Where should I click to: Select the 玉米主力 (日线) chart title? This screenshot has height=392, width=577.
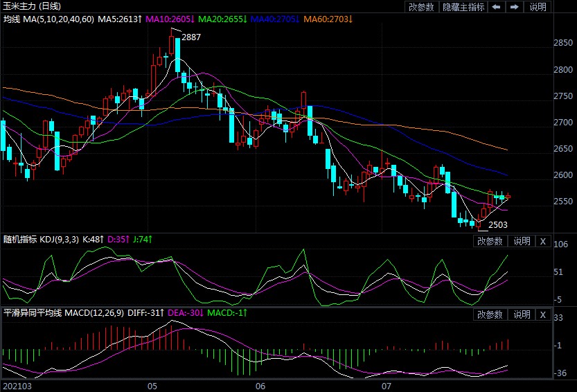click(32, 6)
